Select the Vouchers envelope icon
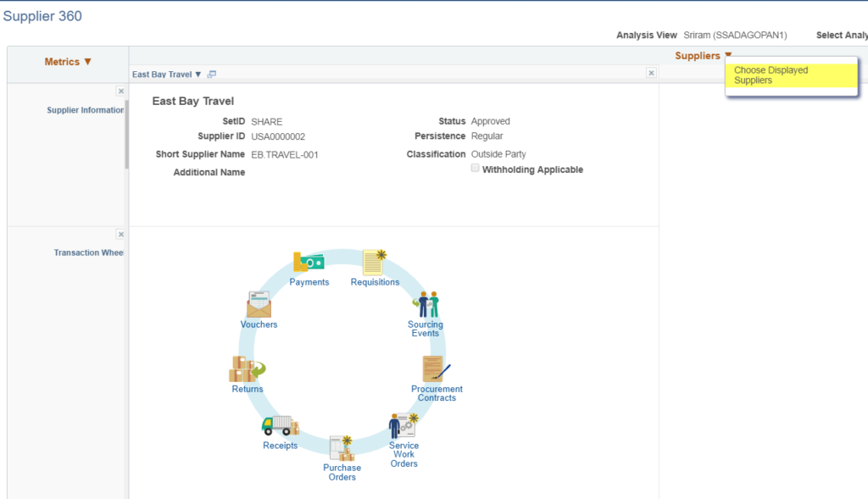The image size is (868, 499). coord(259,304)
